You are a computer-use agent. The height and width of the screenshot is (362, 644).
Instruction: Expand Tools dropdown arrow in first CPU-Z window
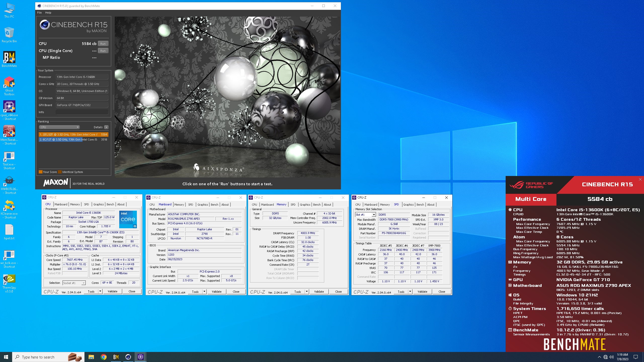pos(100,291)
